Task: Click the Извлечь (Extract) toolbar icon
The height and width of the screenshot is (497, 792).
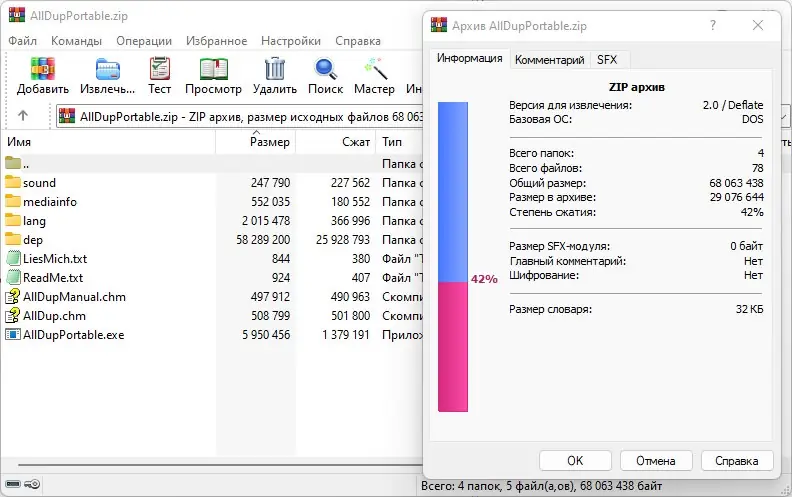Action: click(108, 69)
